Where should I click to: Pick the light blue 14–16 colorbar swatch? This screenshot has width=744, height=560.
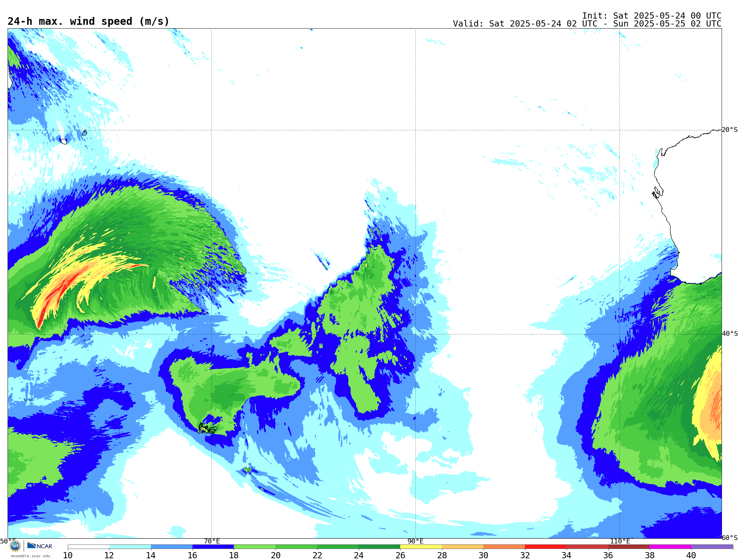point(172,547)
